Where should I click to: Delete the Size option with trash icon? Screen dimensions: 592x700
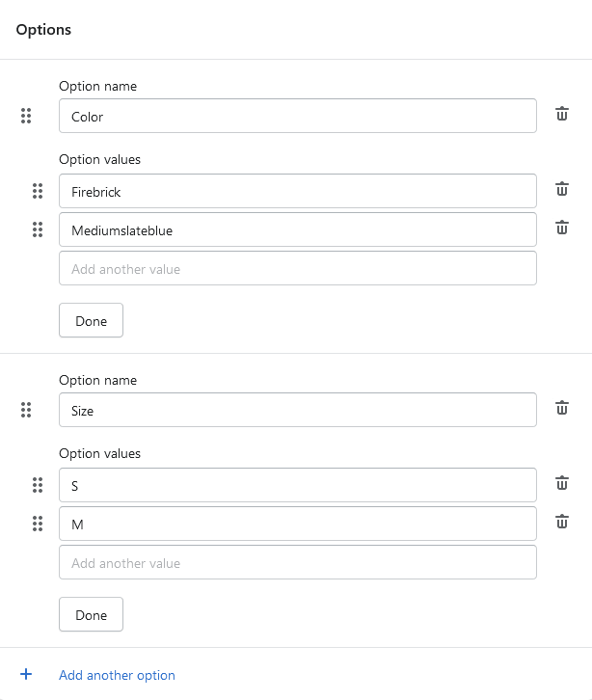(x=562, y=409)
